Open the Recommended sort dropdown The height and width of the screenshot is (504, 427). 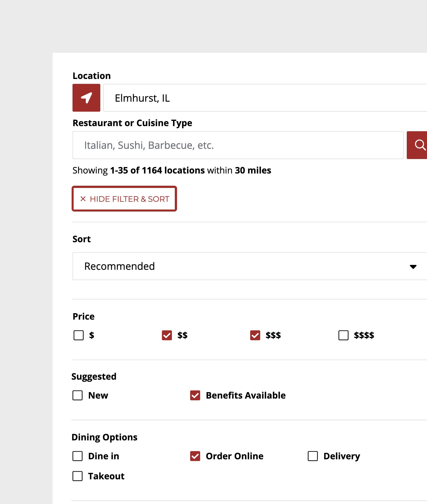242,266
